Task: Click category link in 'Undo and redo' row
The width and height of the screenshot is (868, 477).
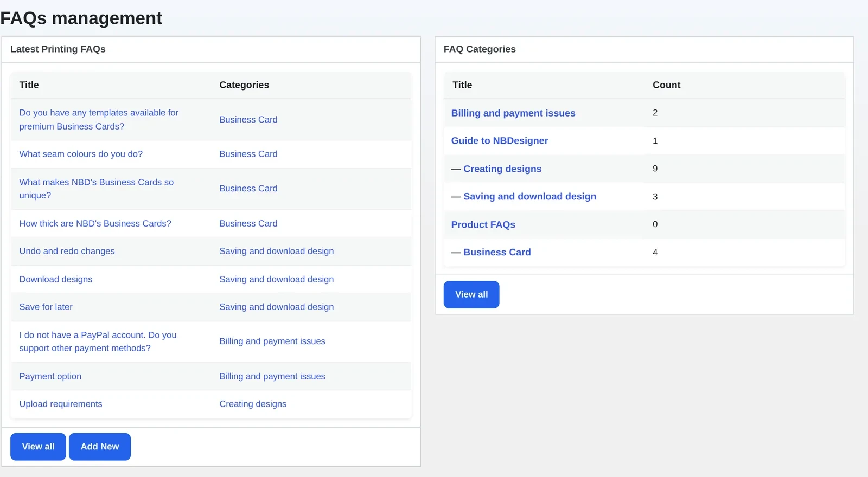Action: [x=277, y=251]
